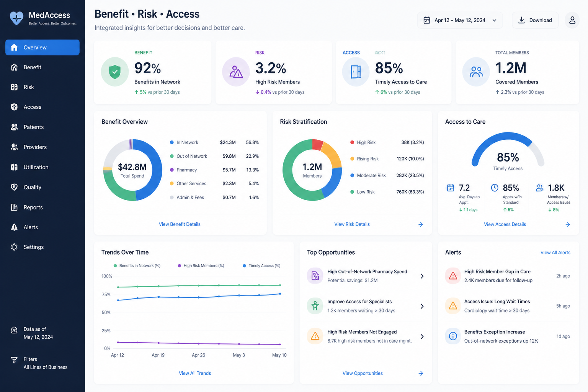Click the View All Alerts link
This screenshot has width=588, height=392.
click(x=555, y=253)
